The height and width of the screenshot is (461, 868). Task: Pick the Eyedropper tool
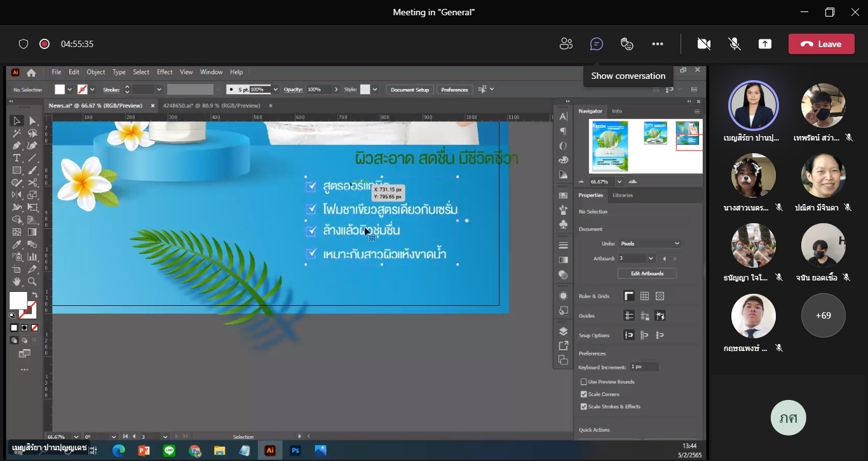[x=17, y=245]
